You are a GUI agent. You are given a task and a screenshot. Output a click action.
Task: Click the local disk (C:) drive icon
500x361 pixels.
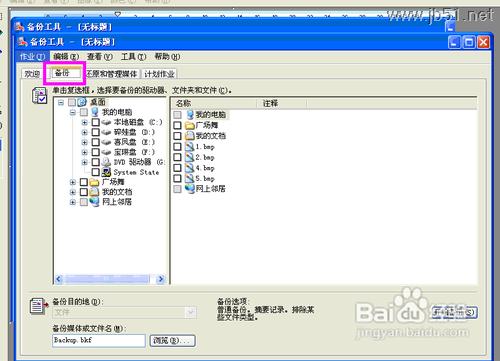coord(106,122)
